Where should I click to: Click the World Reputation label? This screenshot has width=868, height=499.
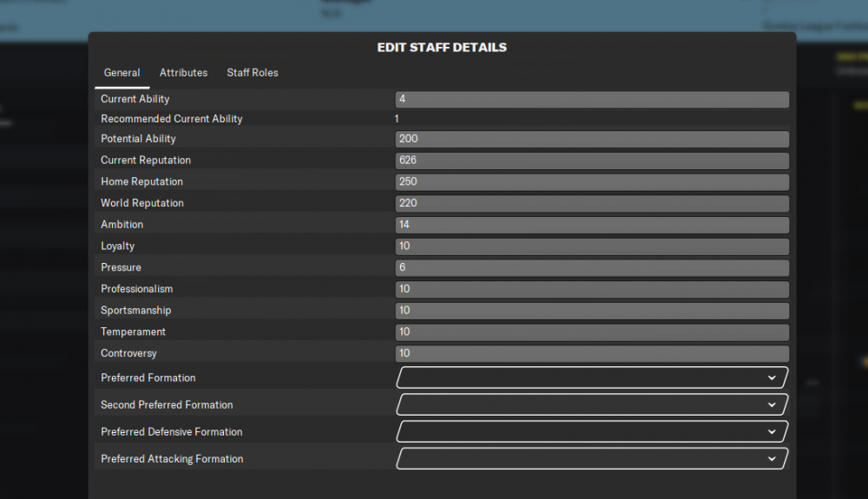click(141, 203)
